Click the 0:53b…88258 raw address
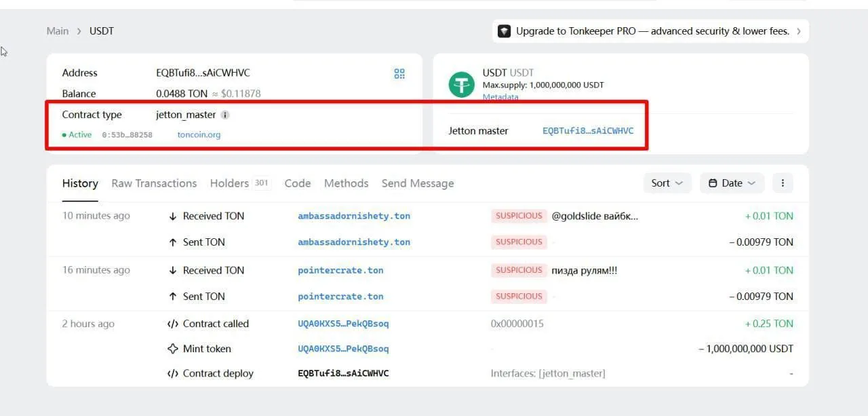This screenshot has height=416, width=868. point(127,135)
